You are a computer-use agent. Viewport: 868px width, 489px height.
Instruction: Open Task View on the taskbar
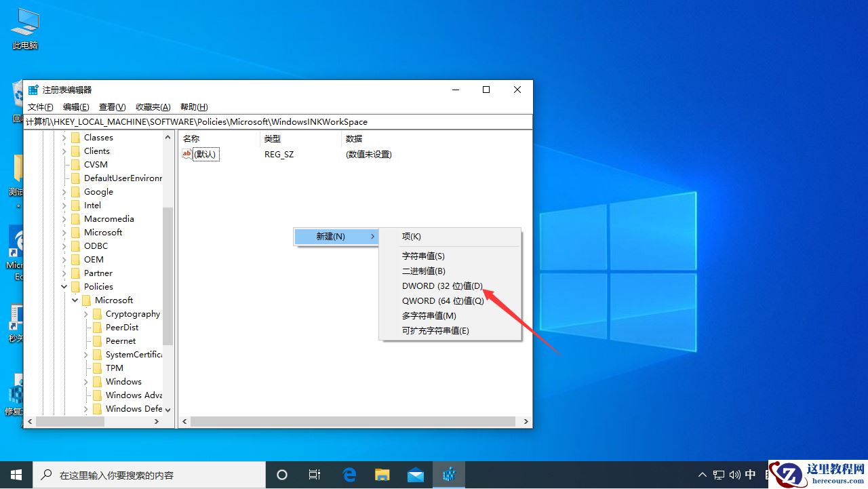coord(314,475)
